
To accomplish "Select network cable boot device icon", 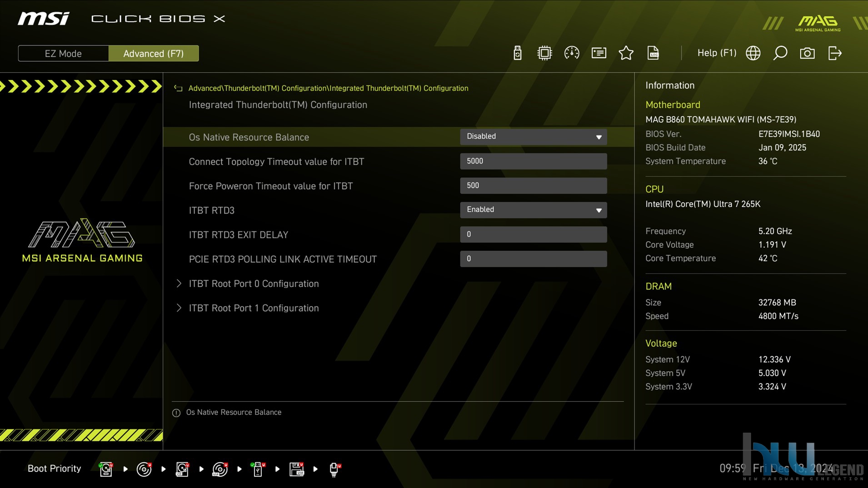I will [x=335, y=469].
